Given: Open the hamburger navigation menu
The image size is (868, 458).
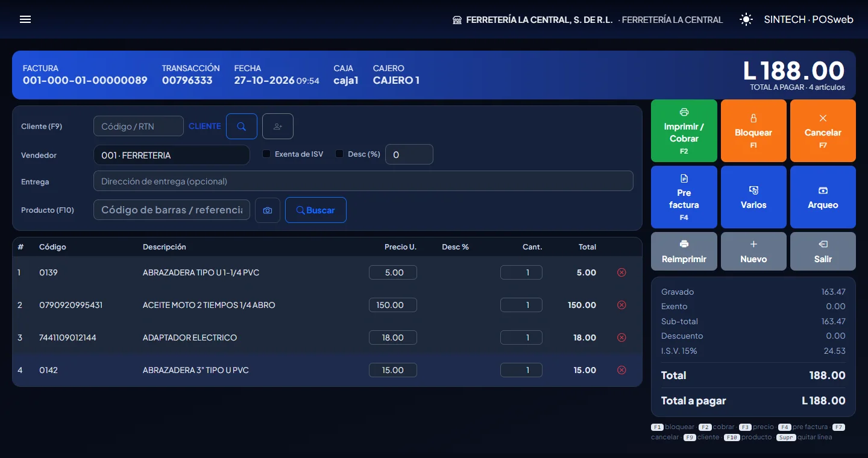Looking at the screenshot, I should (x=25, y=19).
